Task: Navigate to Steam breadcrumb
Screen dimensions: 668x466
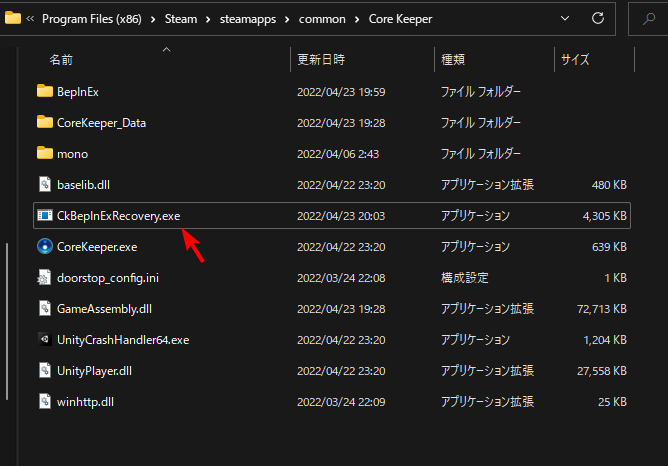Action: click(x=181, y=19)
